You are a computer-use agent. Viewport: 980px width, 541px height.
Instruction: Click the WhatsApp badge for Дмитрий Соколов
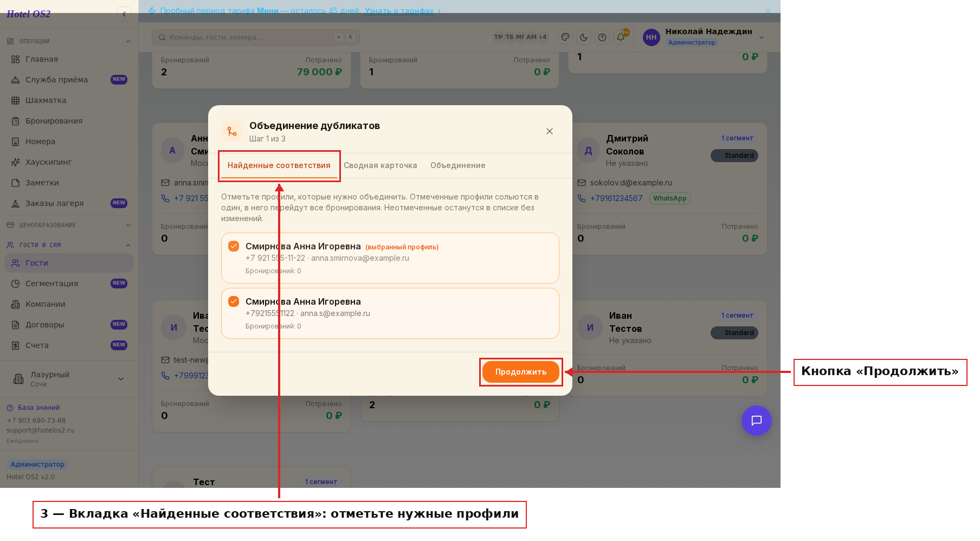(669, 198)
